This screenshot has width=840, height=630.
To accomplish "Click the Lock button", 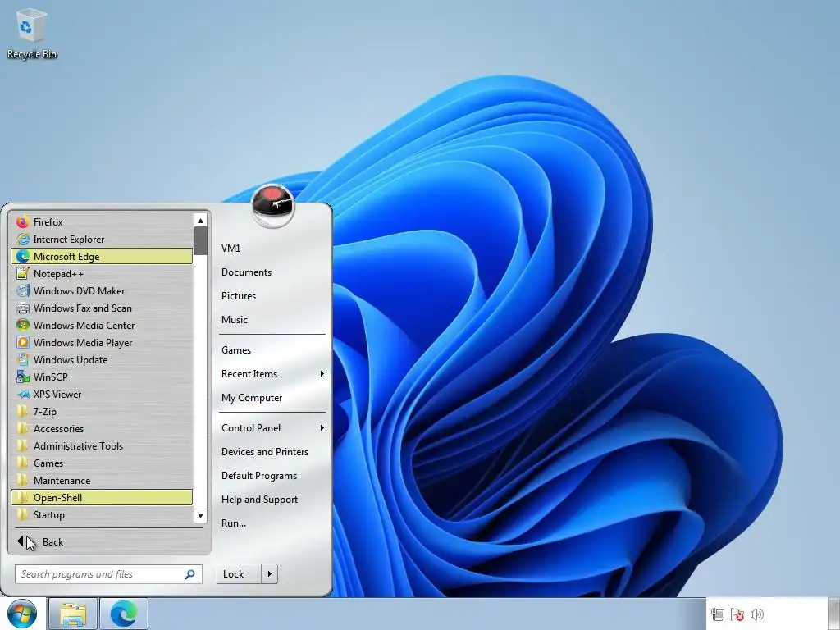I will coord(239,574).
